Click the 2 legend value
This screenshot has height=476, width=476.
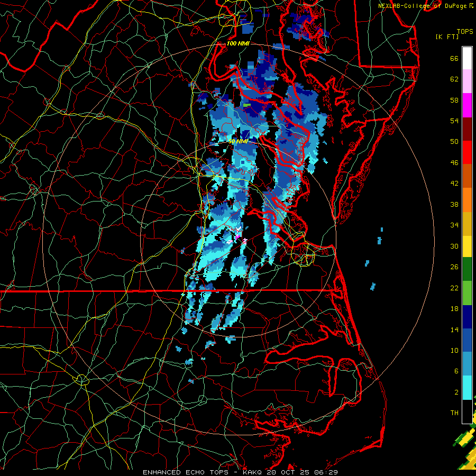click(456, 392)
